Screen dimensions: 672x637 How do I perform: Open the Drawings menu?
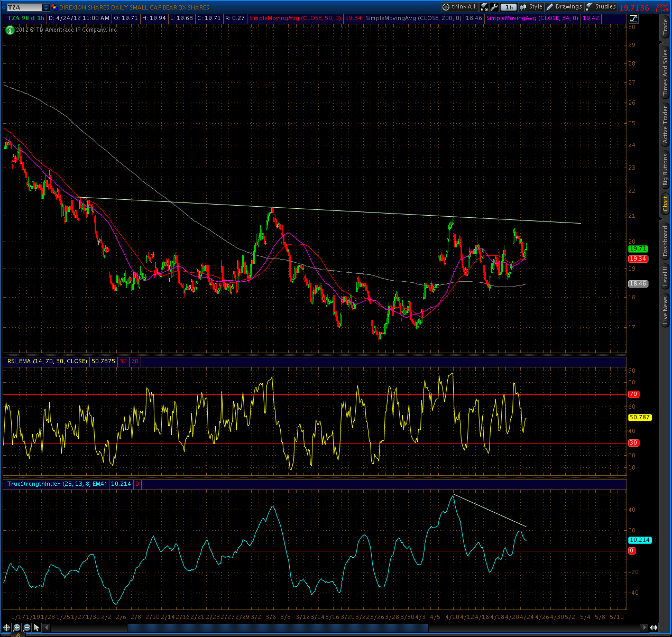(x=564, y=7)
